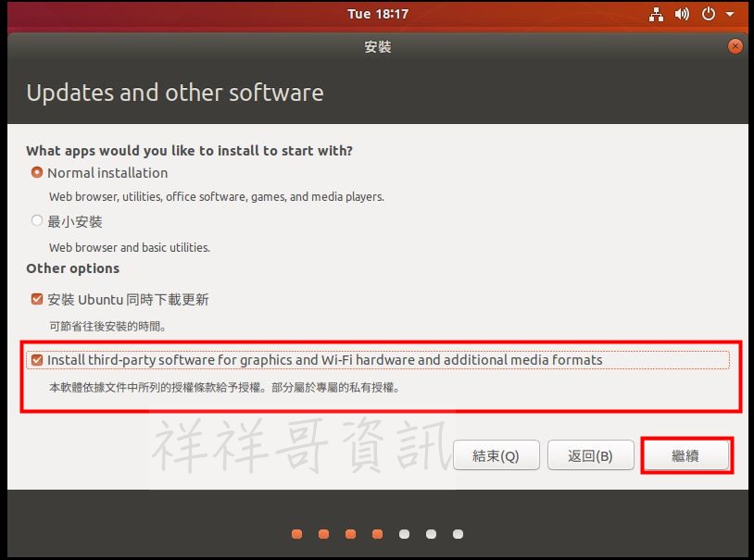Select the 最小安裝 minimal installation option
The width and height of the screenshot is (754, 560).
(x=36, y=220)
